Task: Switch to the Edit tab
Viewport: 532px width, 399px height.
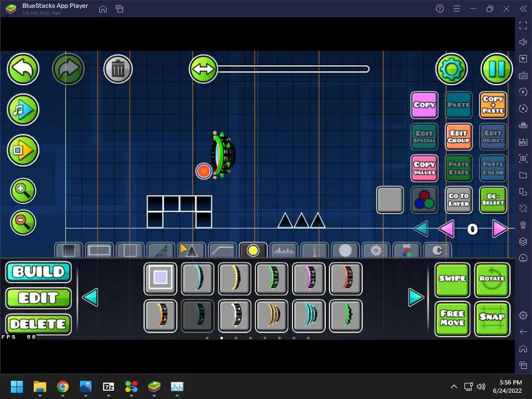Action: click(38, 298)
